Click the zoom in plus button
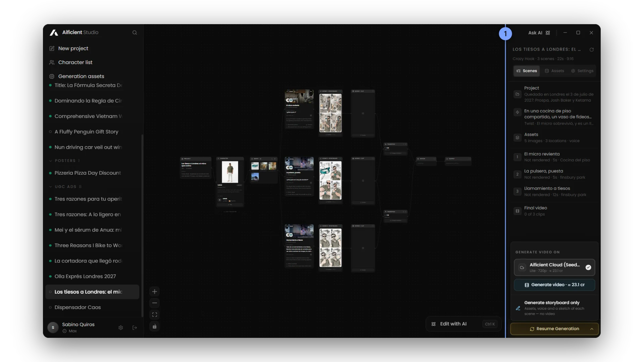Viewport: 644px width, 362px height. pos(154,292)
